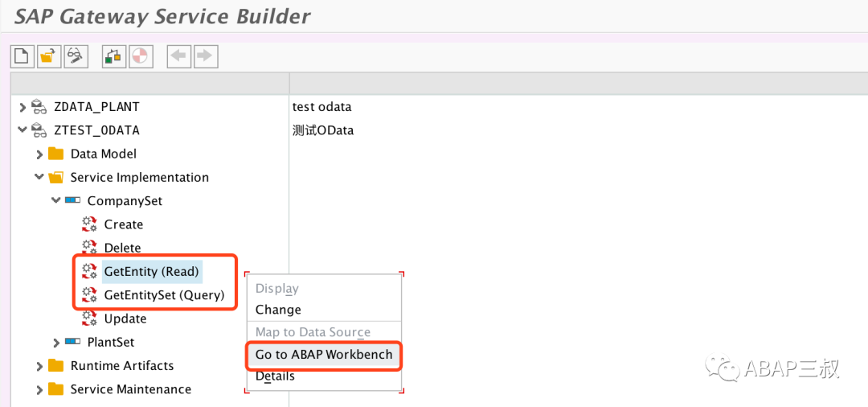The width and height of the screenshot is (868, 407).
Task: Select GetEntitySet (Query) operation
Action: (x=165, y=295)
